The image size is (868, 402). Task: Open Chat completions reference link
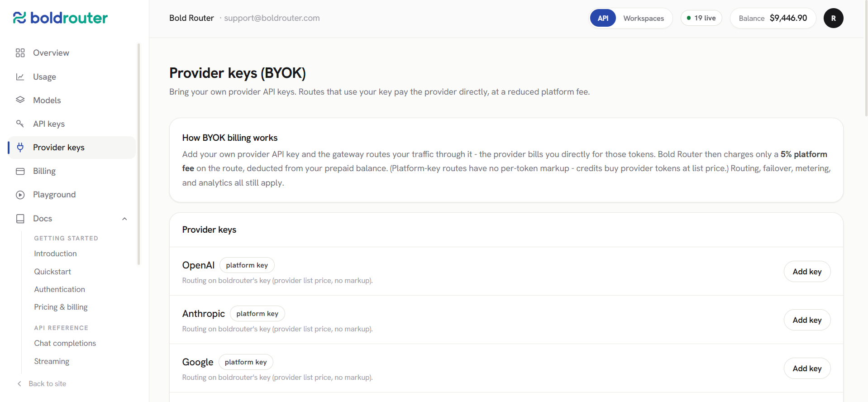(65, 343)
